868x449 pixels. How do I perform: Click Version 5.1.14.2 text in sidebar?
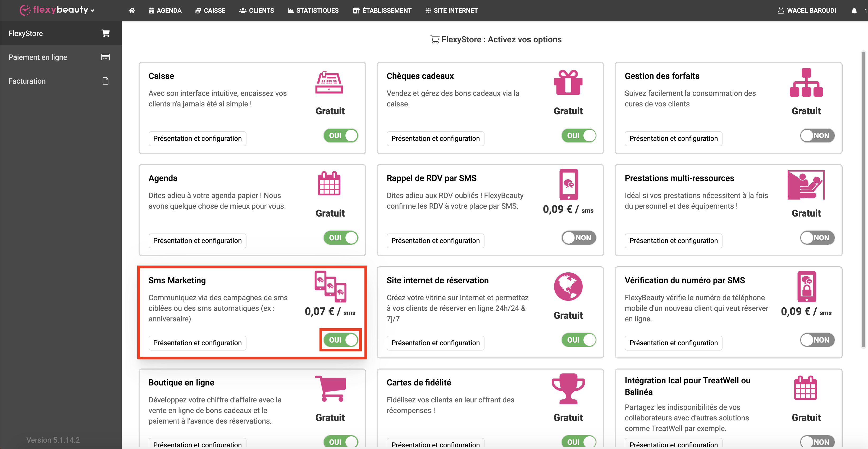click(x=53, y=440)
